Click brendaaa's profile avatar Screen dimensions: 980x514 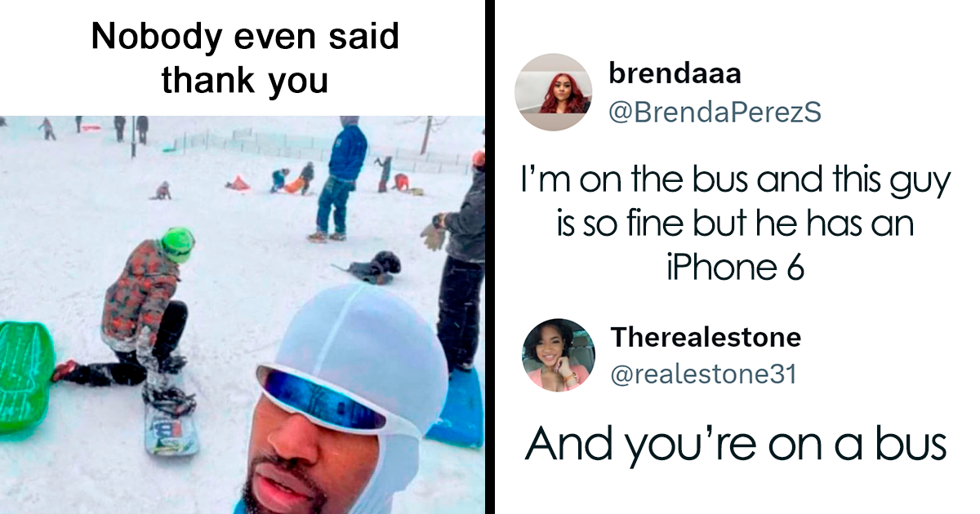[x=553, y=91]
